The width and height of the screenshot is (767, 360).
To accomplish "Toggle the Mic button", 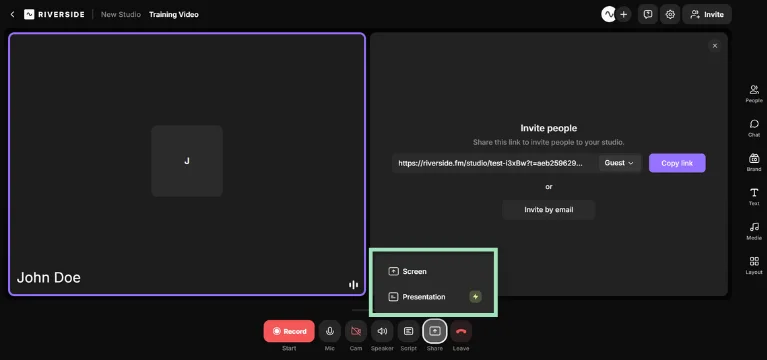I will point(330,331).
